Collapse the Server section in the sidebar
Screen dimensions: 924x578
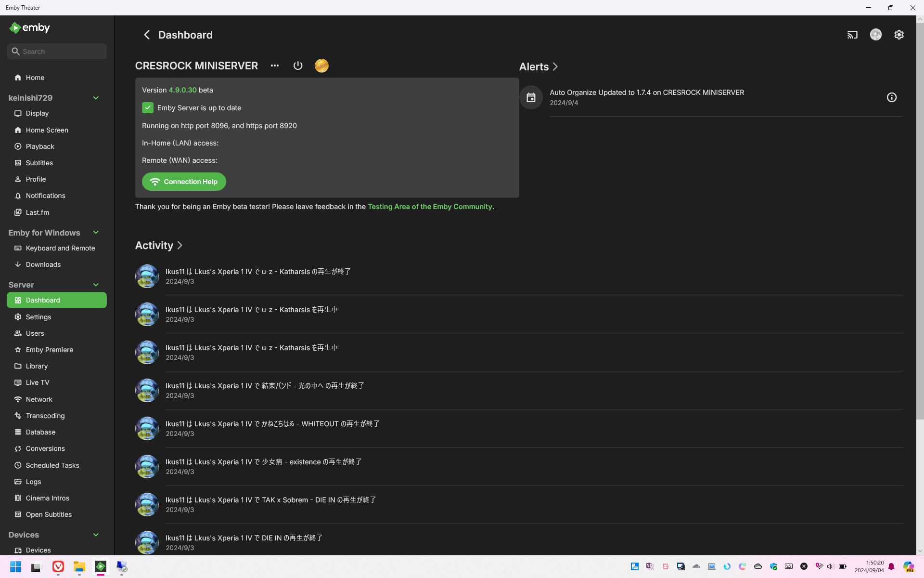(96, 285)
